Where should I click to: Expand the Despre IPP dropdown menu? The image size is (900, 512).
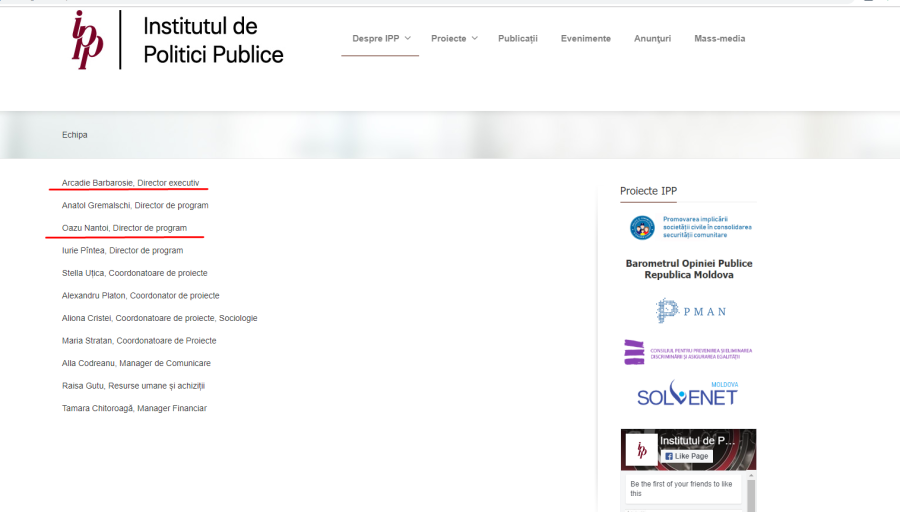(x=381, y=39)
